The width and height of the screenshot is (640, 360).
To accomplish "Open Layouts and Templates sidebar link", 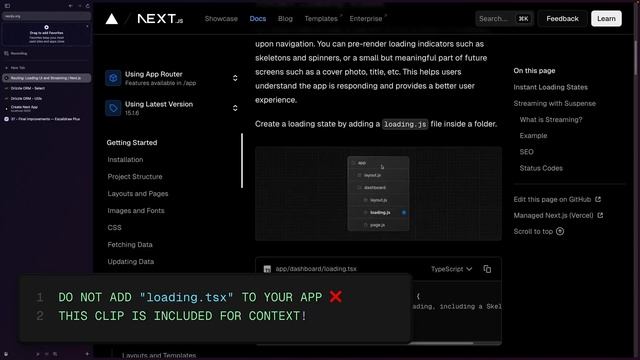I will click(159, 356).
